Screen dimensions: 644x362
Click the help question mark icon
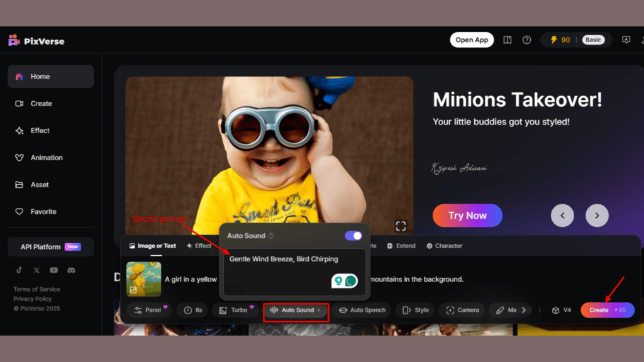pos(527,40)
